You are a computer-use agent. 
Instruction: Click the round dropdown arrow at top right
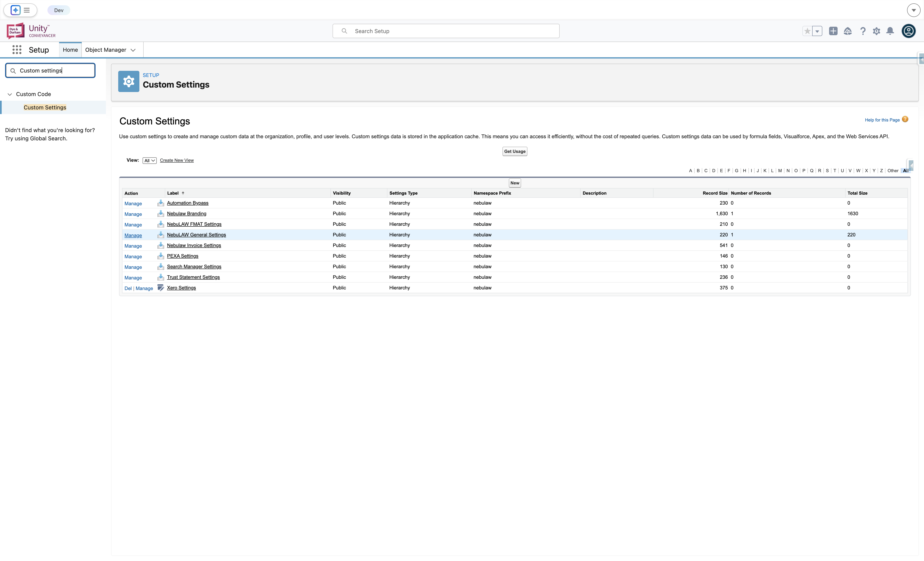tap(913, 10)
